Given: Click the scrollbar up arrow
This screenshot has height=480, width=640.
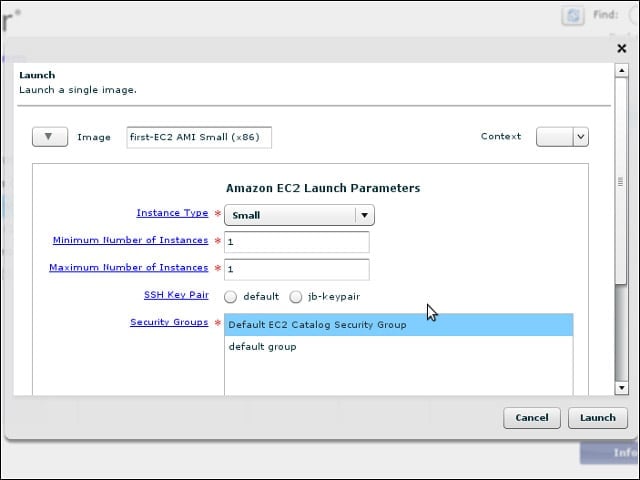Looking at the screenshot, I should click(x=621, y=71).
